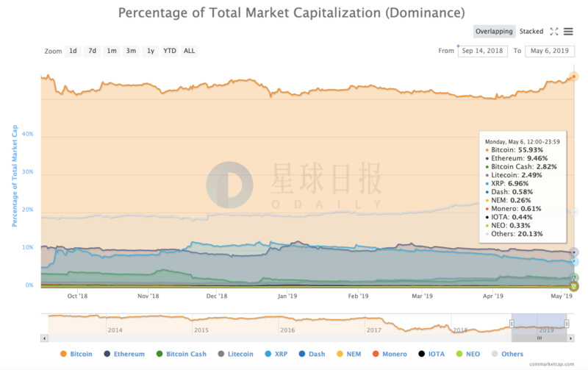Set zoom range to 1d
This screenshot has width=588, height=370.
click(73, 51)
